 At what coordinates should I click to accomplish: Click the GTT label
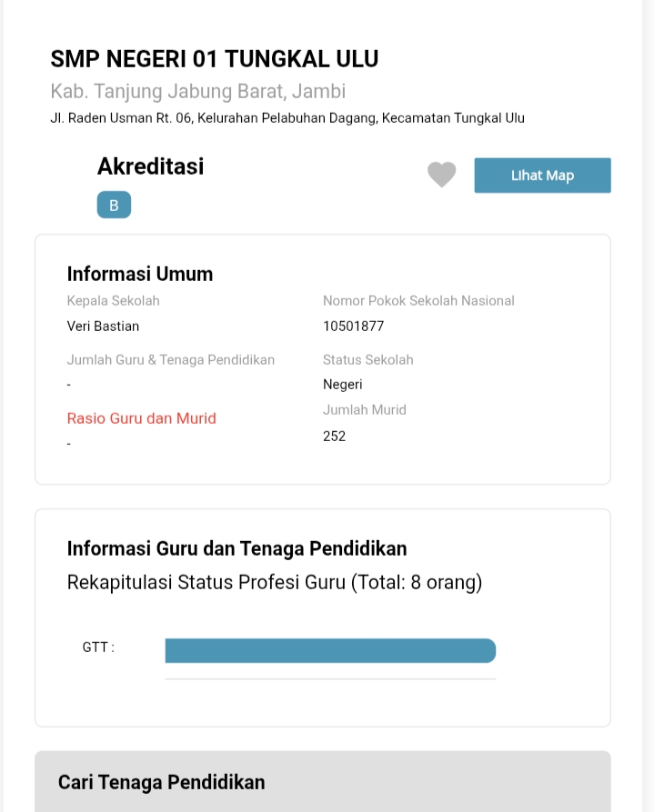click(x=98, y=647)
